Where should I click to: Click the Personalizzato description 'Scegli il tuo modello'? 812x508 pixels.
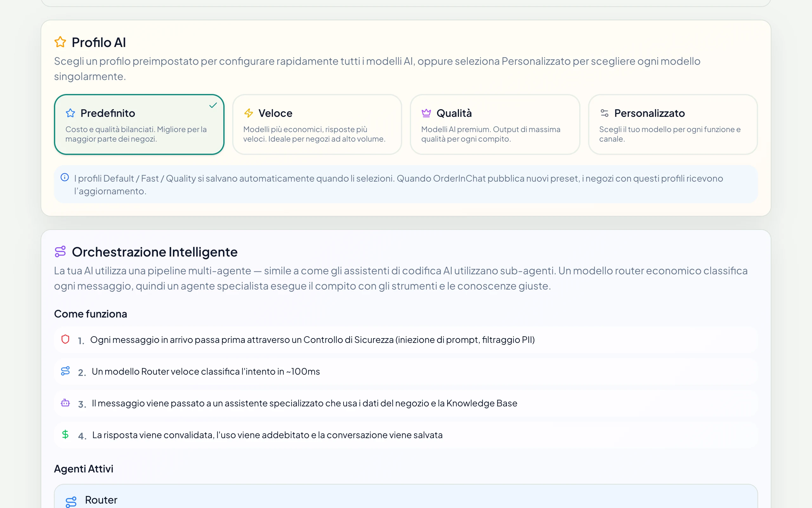click(x=670, y=134)
